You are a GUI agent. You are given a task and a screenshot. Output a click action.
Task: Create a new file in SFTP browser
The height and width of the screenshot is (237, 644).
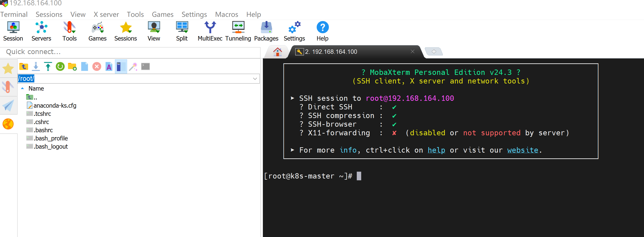85,66
